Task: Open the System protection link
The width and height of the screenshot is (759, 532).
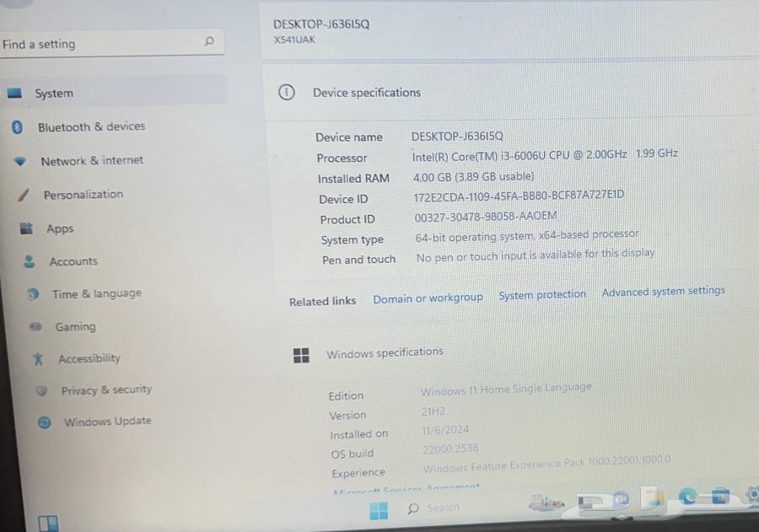Action: coord(542,295)
